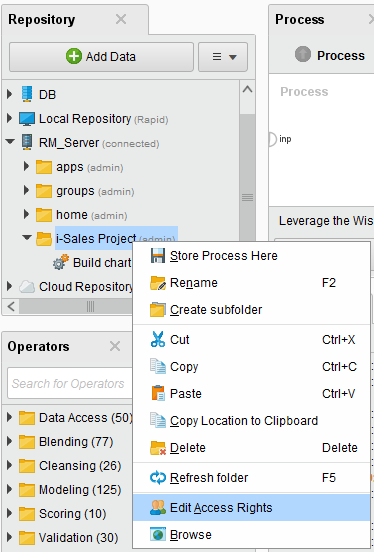
Task: Click the repository horizontal scrollbar left arrow
Action: coord(11,306)
